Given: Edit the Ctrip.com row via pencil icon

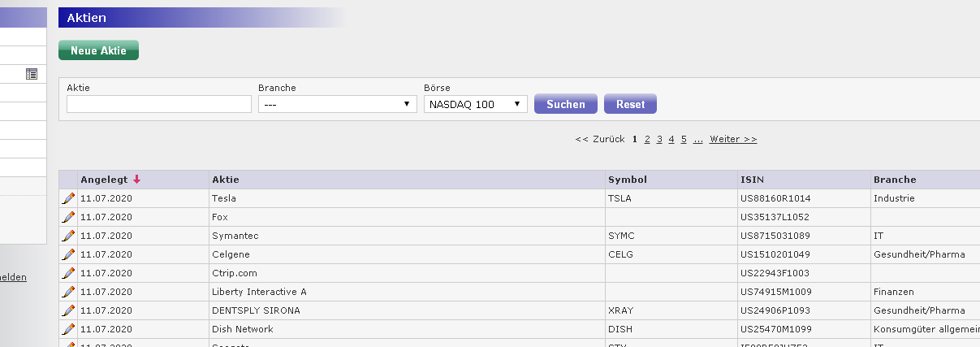Looking at the screenshot, I should point(68,273).
